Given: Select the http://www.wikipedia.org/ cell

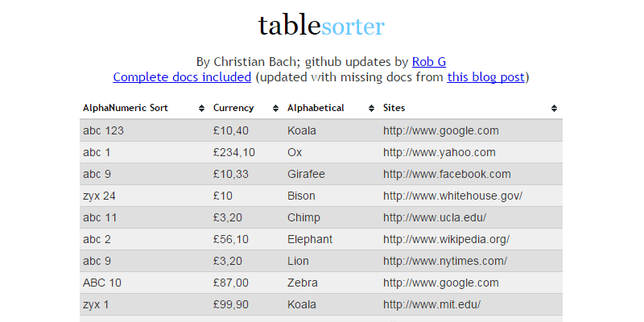Looking at the screenshot, I should pyautogui.click(x=446, y=239).
